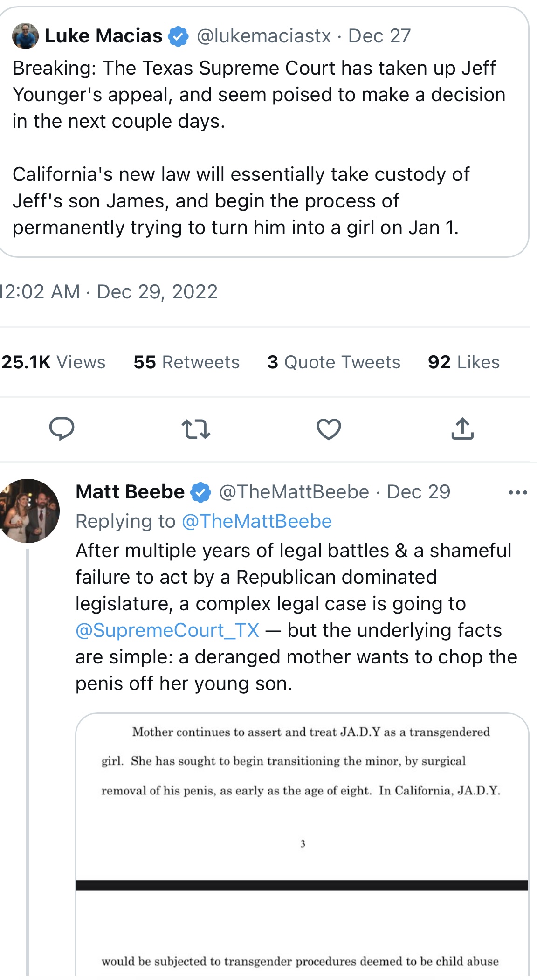Tap the @lukemaciastx handle

[264, 36]
